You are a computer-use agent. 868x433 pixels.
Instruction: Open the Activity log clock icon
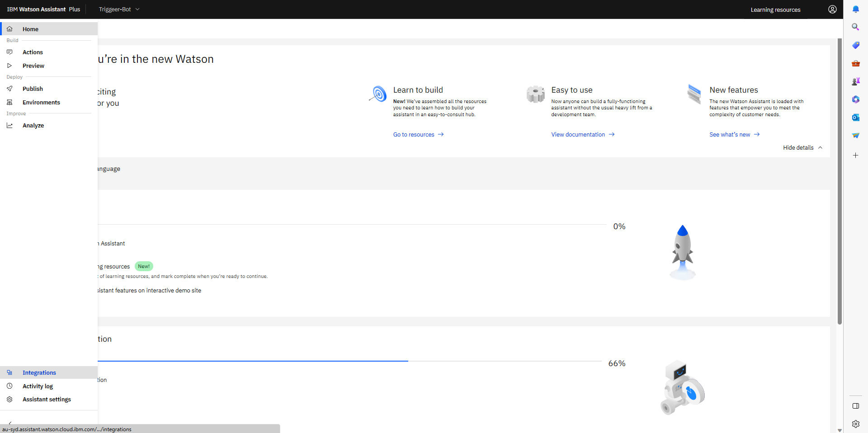point(10,386)
